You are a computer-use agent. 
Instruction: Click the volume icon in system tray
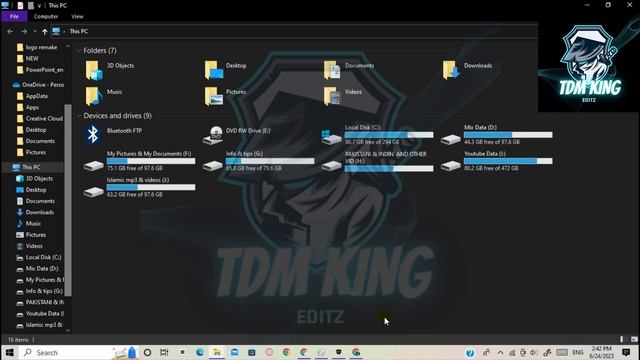tap(533, 352)
